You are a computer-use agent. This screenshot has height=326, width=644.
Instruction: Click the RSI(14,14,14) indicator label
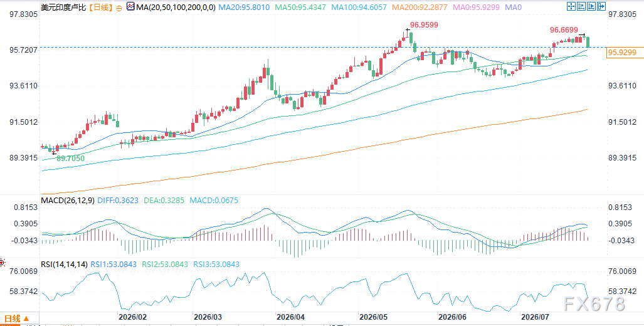pyautogui.click(x=65, y=265)
